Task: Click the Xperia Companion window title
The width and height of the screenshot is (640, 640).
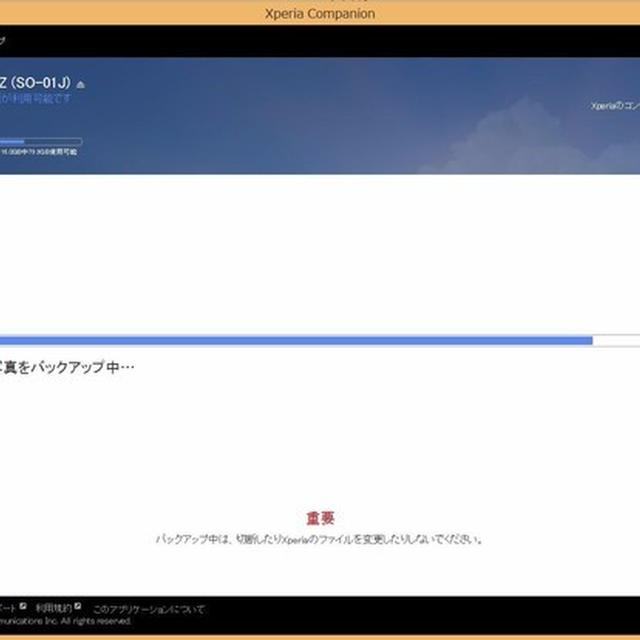Action: pos(320,13)
